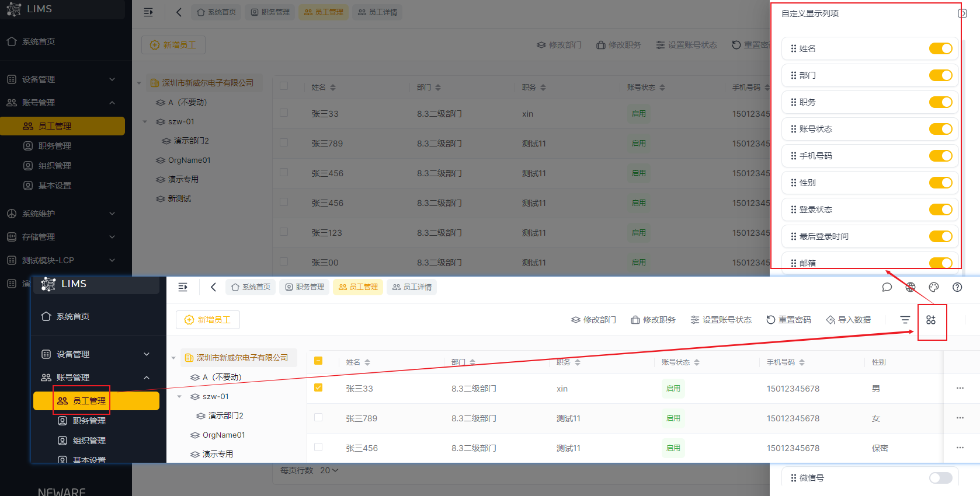Screen dimensions: 980x496
Task: Open more actions for inset row 张三789
Action: [x=960, y=418]
